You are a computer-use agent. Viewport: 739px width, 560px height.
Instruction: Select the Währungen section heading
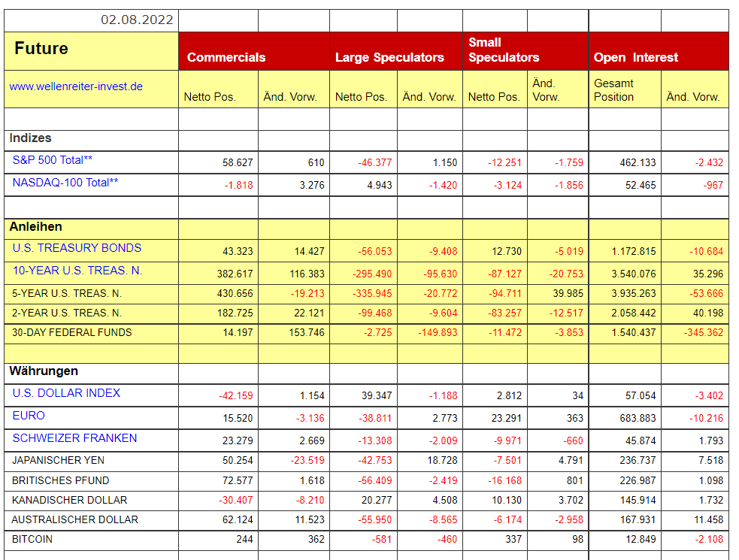pos(44,371)
